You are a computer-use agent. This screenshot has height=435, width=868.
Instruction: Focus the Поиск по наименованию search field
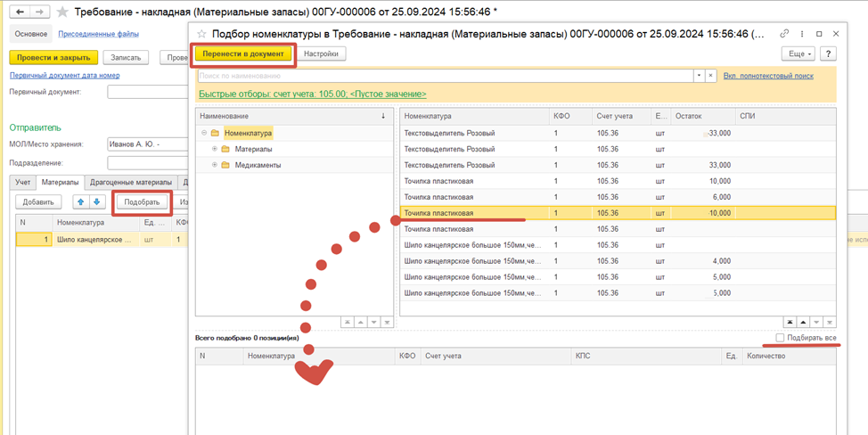(x=446, y=76)
